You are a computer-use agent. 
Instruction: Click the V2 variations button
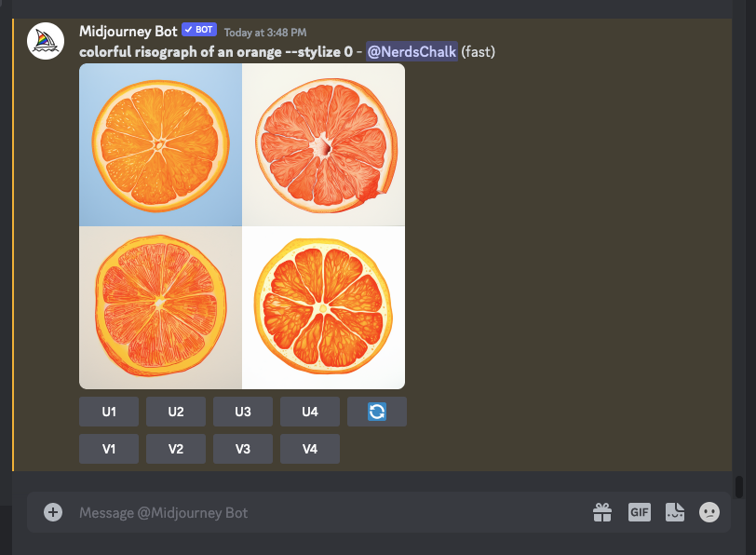coord(176,449)
